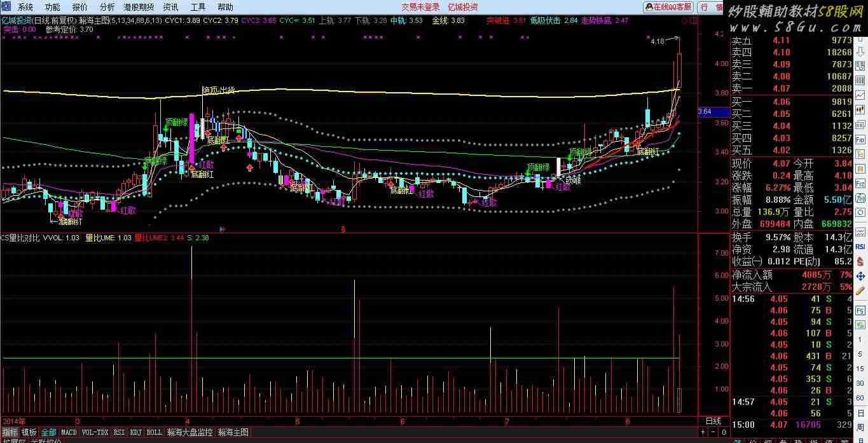868x443 pixels.
Task: Click the down arrow icon in right toolbar
Action: coord(860,52)
